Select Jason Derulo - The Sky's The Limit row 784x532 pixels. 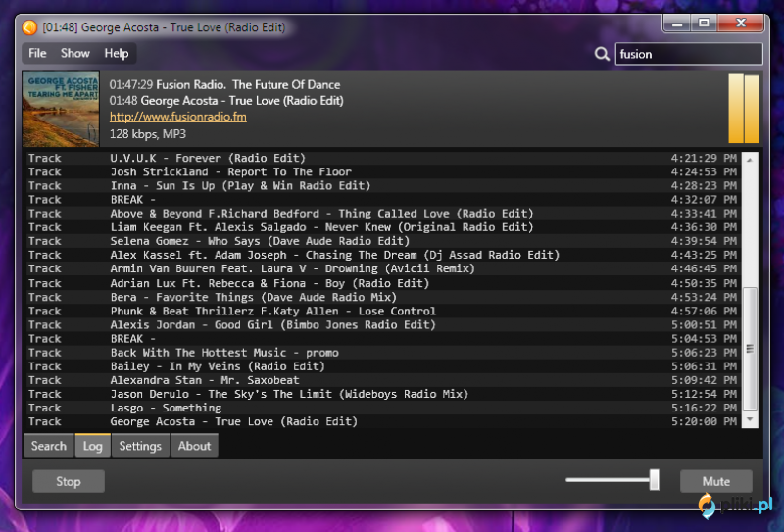(x=383, y=394)
